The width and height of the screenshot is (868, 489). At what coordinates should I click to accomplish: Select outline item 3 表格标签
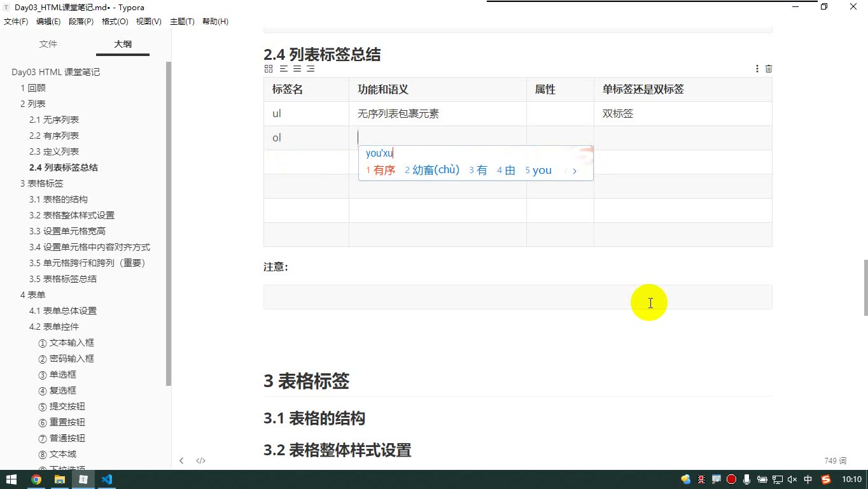point(41,183)
